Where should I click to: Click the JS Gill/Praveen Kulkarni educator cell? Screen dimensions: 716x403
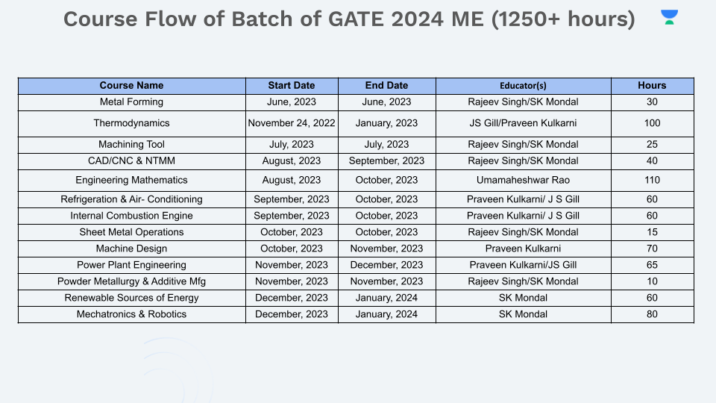[523, 122]
